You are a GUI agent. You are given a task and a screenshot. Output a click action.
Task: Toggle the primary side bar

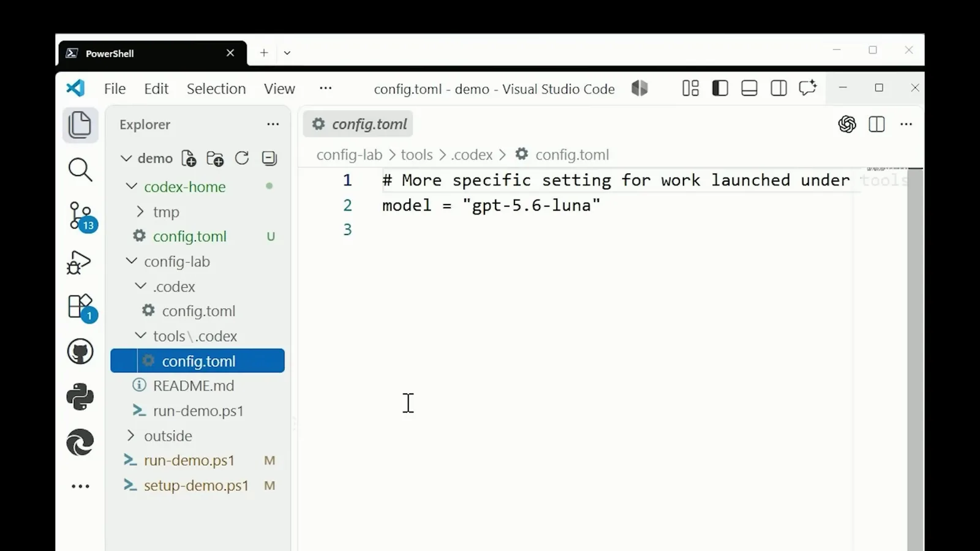pyautogui.click(x=720, y=88)
